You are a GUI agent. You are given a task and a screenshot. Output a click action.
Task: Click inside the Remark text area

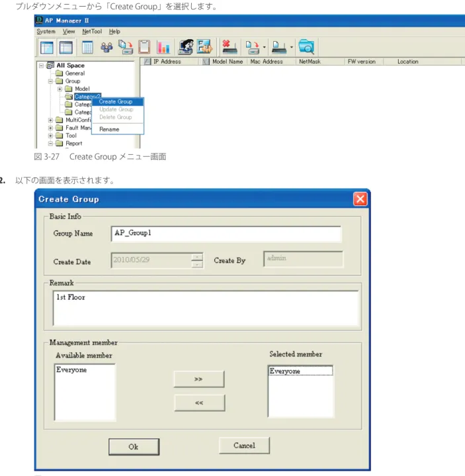(x=206, y=308)
